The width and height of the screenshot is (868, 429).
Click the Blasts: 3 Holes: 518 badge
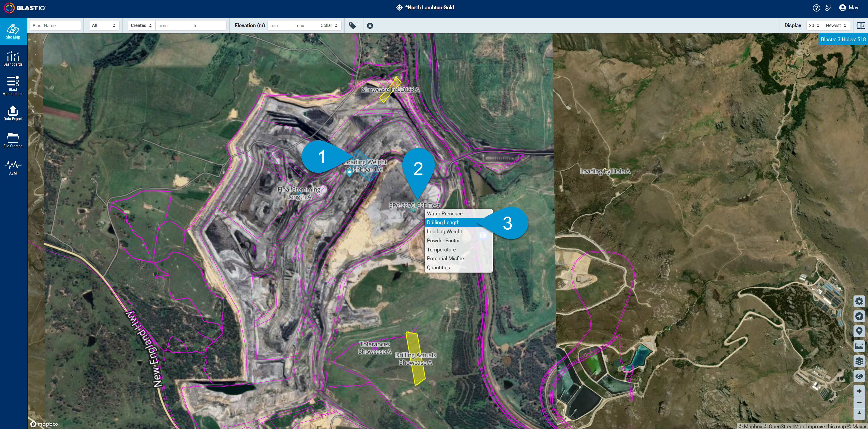pyautogui.click(x=843, y=39)
